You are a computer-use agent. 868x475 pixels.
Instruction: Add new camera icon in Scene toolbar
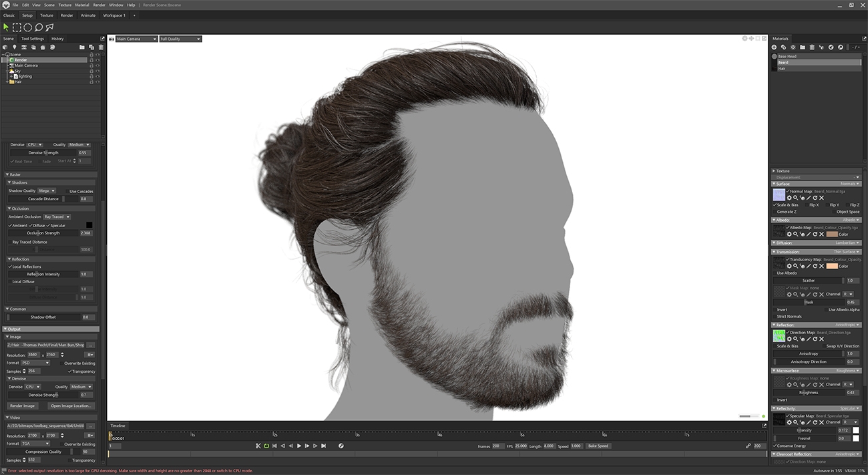pos(24,47)
